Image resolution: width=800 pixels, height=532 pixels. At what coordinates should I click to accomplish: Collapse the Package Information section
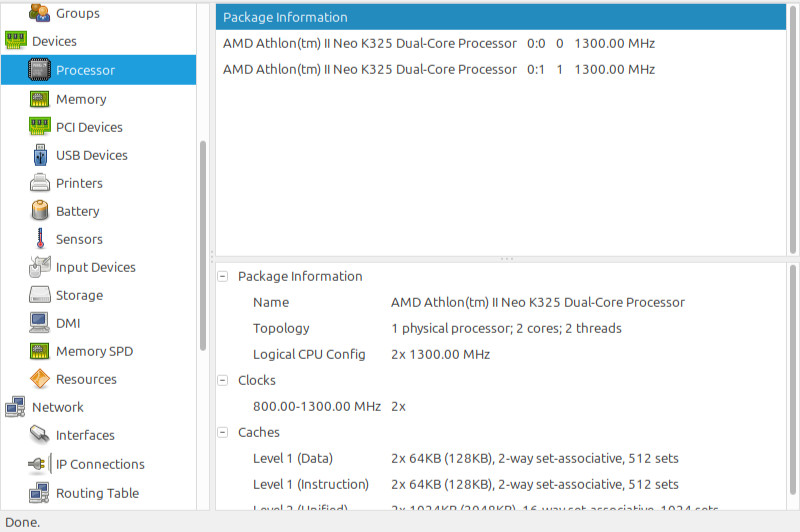(x=223, y=276)
